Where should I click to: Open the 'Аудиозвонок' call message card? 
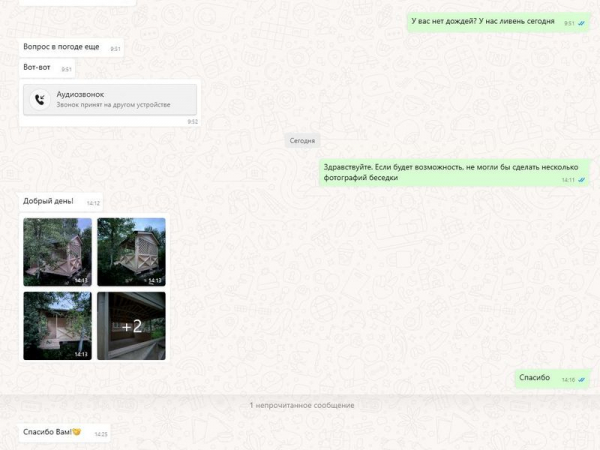click(110, 99)
